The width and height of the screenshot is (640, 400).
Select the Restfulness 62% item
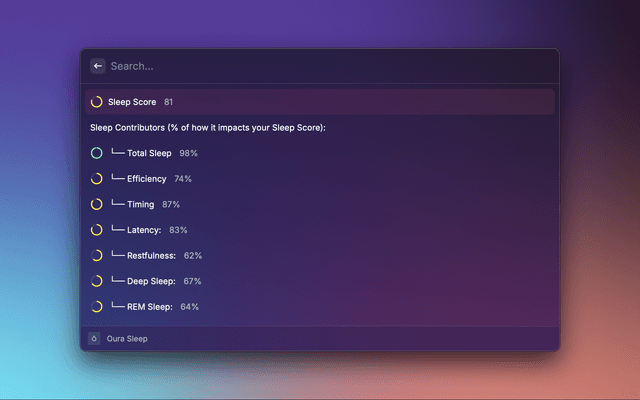tap(320, 256)
